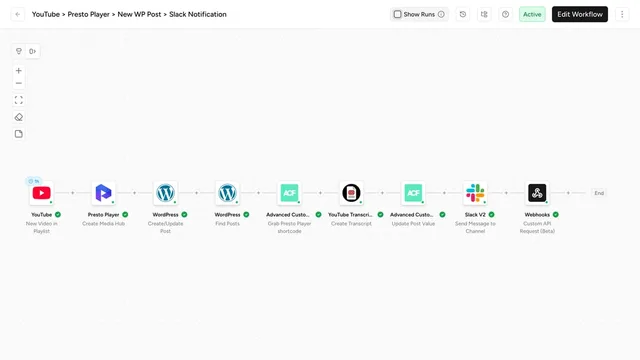Open the workflow history icon
The height and width of the screenshot is (360, 640).
463,14
